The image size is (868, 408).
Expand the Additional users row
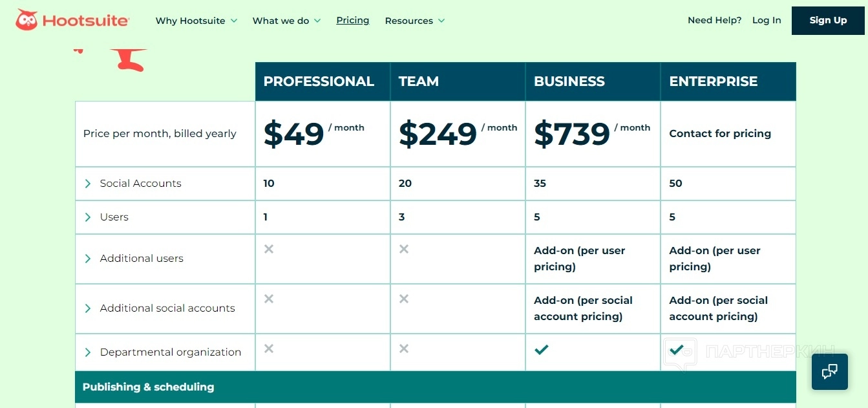point(88,259)
